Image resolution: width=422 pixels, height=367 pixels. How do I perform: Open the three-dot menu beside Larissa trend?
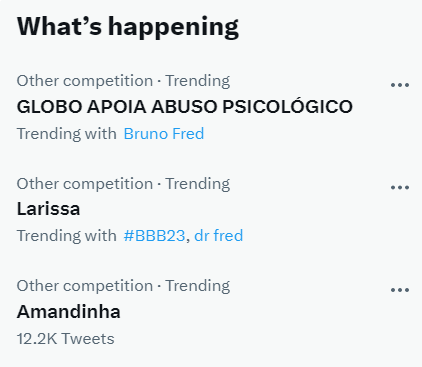point(400,188)
